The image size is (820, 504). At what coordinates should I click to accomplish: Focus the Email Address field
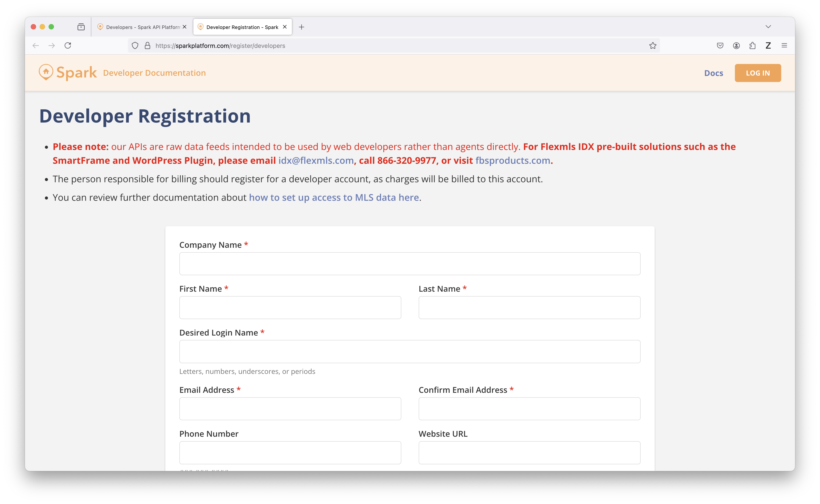tap(290, 409)
